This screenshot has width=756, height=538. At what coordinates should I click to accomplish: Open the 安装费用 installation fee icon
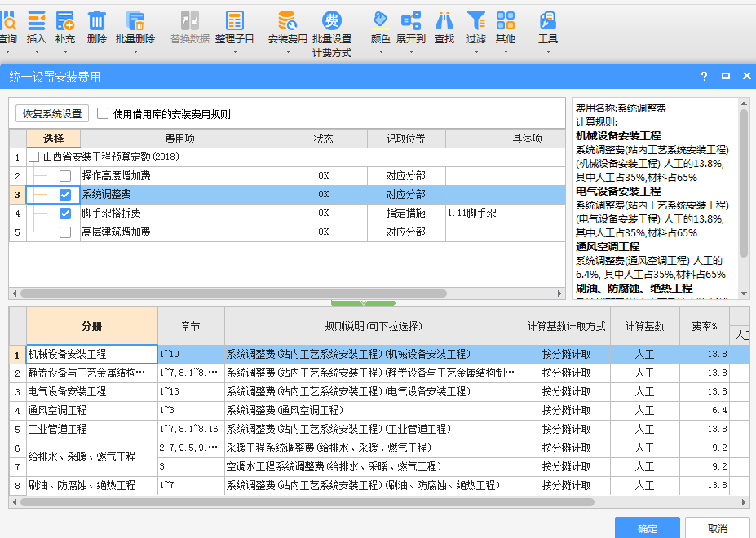[287, 20]
